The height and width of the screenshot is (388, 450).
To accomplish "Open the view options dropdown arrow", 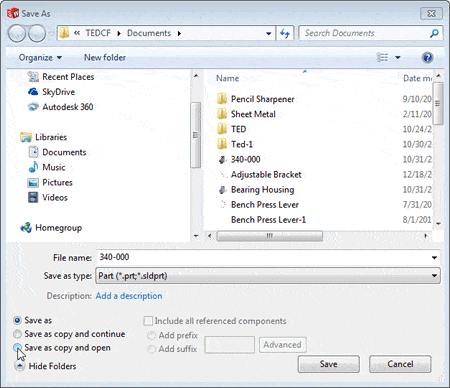I will (x=397, y=57).
